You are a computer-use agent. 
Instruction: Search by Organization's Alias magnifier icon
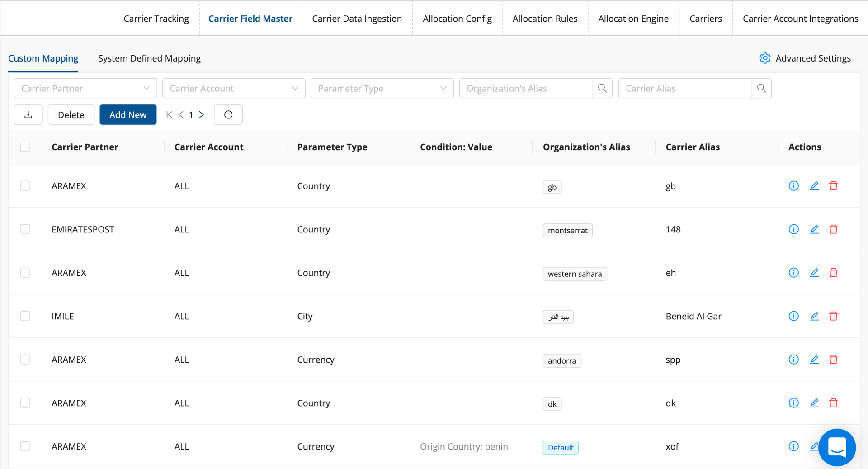click(602, 88)
